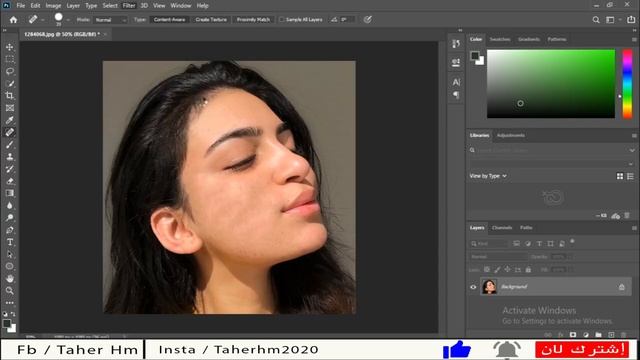Create new group folder icon

(598, 335)
